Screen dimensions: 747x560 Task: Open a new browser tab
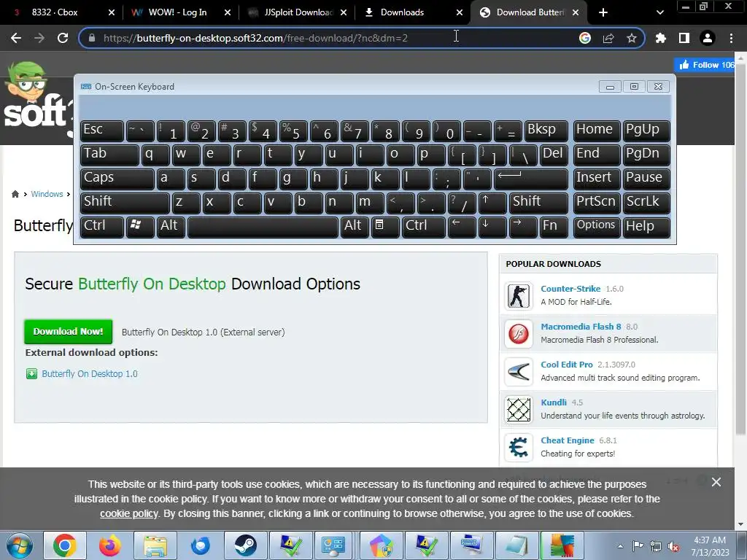click(603, 12)
